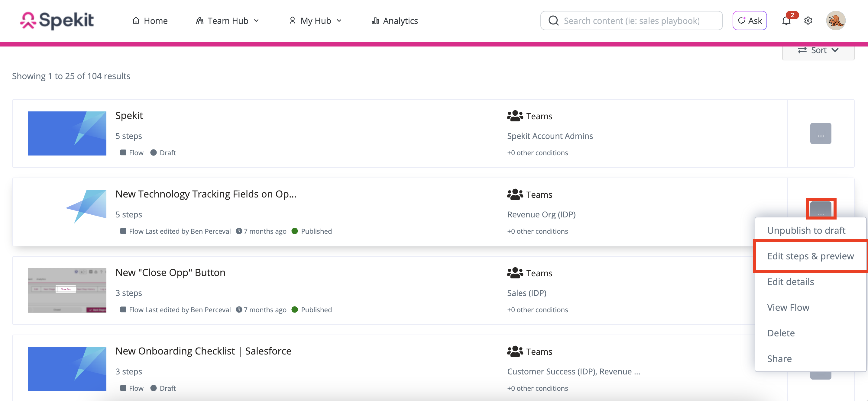Click Flow type icon in Spekit row
Screen dimensions: 868x401
(x=123, y=152)
